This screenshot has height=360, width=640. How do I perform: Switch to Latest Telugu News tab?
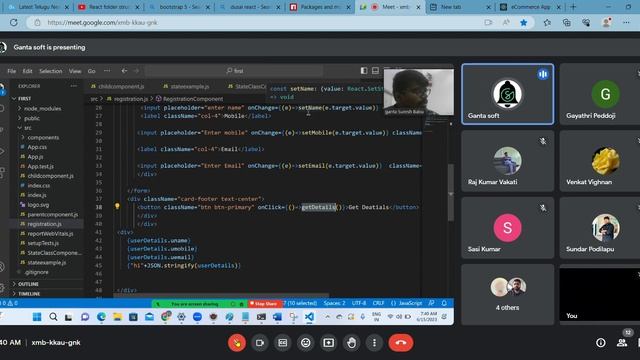[39, 7]
